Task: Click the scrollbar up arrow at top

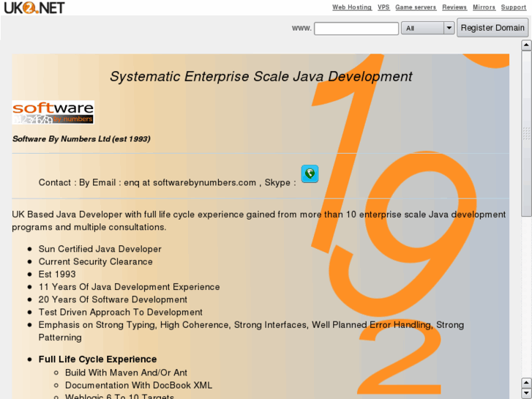Action: click(x=526, y=45)
